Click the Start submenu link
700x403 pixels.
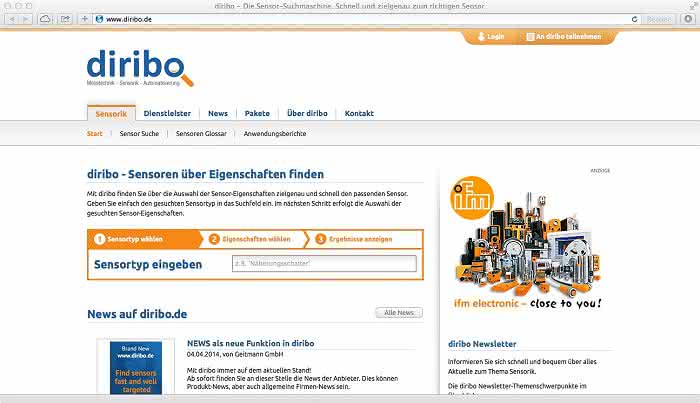pyautogui.click(x=95, y=133)
